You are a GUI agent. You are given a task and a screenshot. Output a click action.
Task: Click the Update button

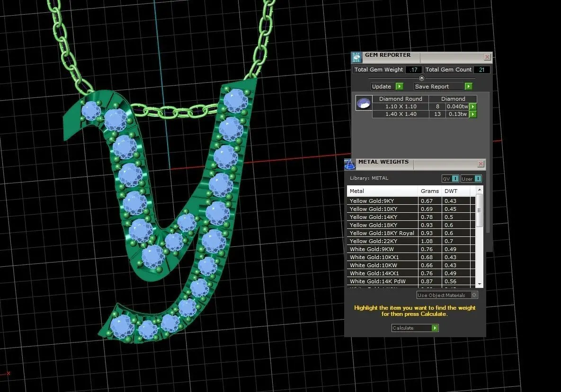[x=387, y=87]
